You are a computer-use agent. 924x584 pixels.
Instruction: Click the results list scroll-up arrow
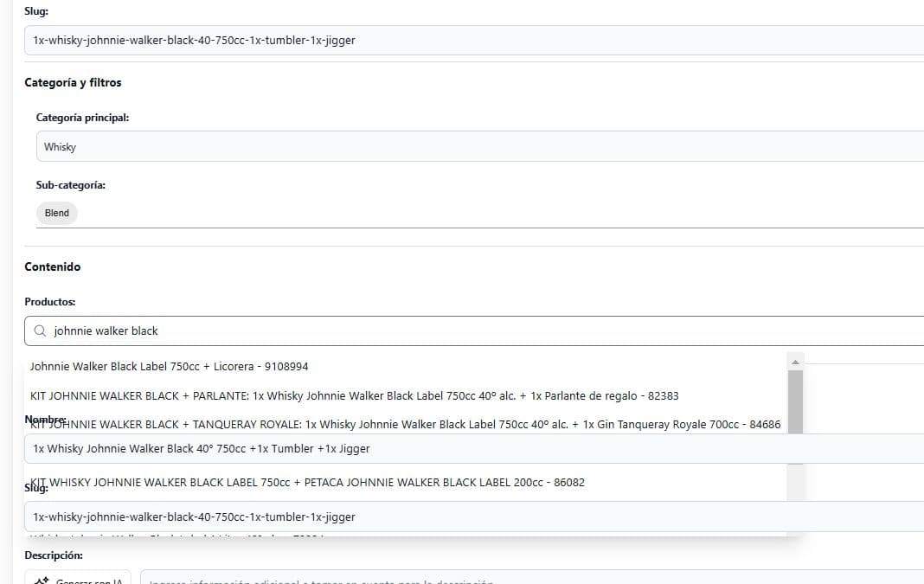[796, 362]
